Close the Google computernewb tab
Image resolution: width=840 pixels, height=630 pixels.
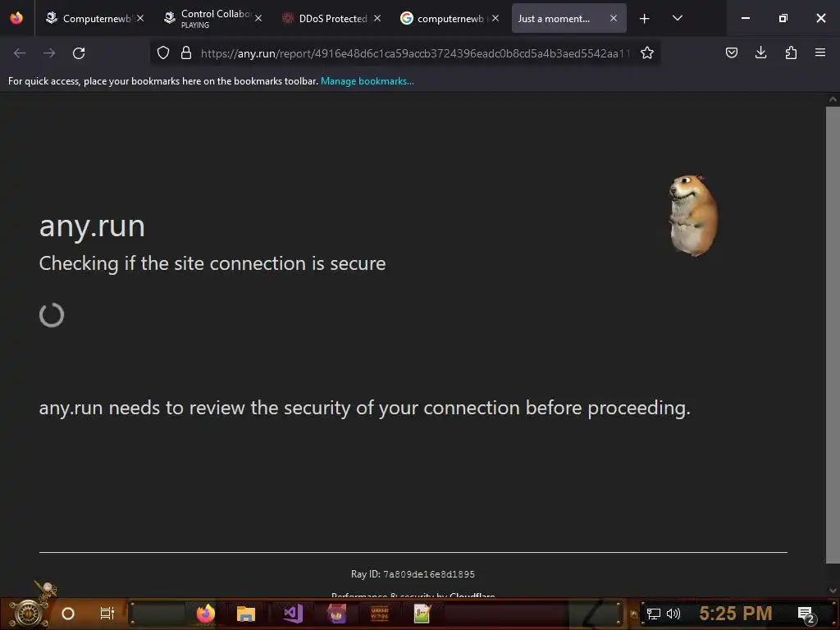[495, 19]
